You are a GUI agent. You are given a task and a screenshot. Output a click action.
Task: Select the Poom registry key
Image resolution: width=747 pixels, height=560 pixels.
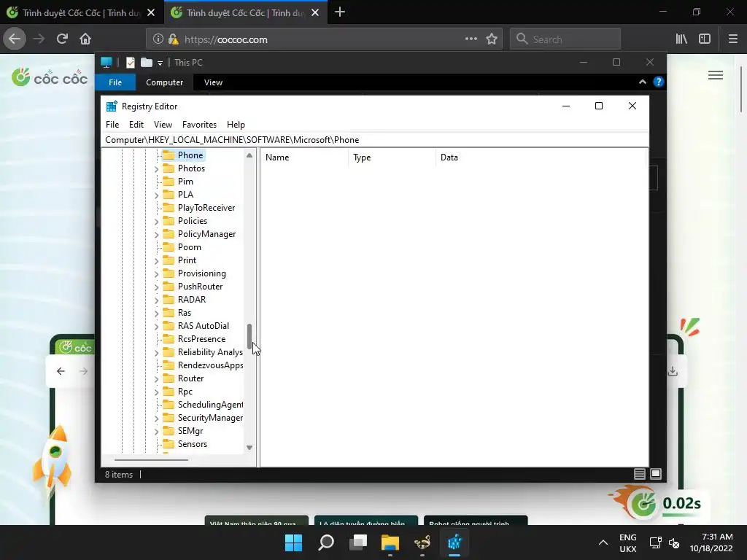tap(189, 247)
